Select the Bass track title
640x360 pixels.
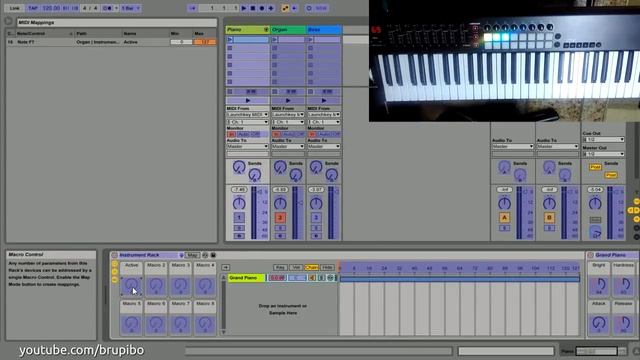324,30
